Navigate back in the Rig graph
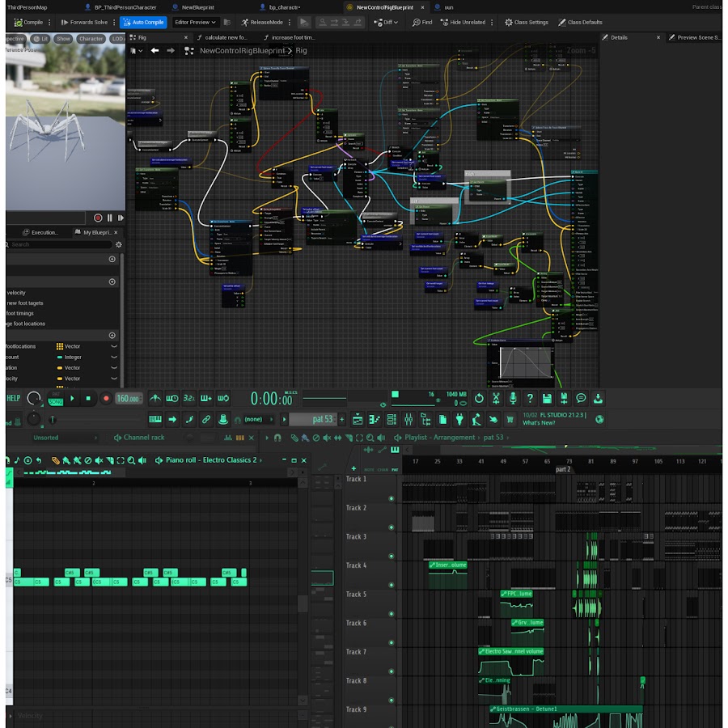The height and width of the screenshot is (728, 728). tap(154, 51)
